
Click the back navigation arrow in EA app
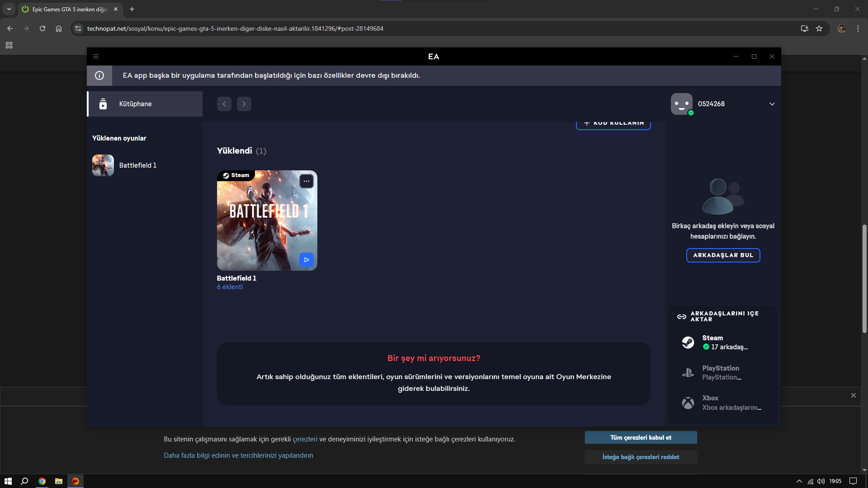tap(224, 104)
